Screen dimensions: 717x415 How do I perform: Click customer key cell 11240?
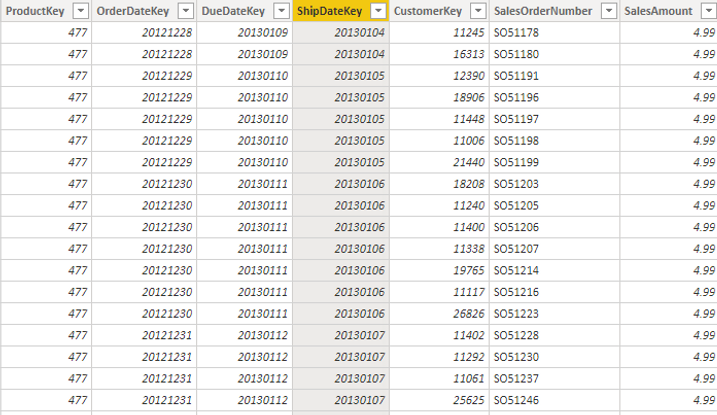439,206
